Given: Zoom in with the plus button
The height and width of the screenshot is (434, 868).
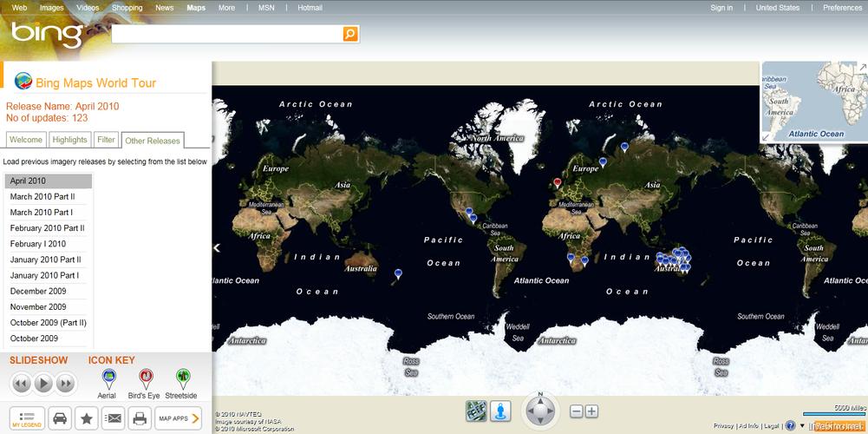Looking at the screenshot, I should [x=591, y=411].
